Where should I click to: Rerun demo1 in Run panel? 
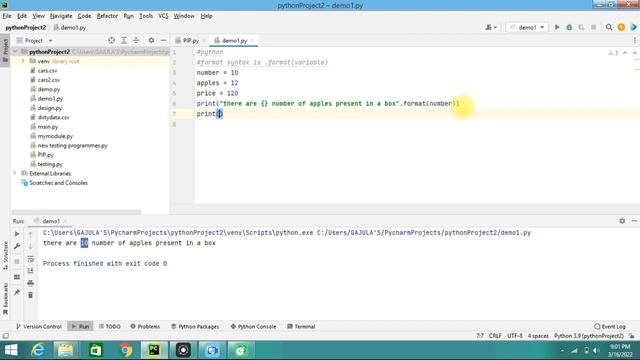(x=17, y=234)
